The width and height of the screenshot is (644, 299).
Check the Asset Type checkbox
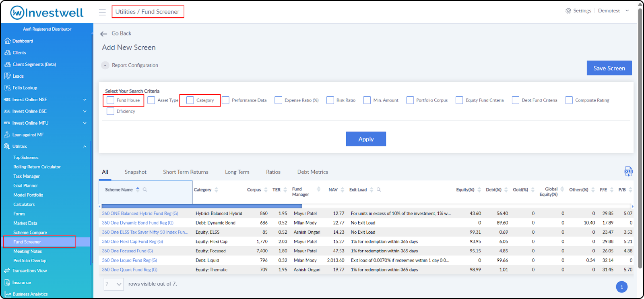(151, 100)
